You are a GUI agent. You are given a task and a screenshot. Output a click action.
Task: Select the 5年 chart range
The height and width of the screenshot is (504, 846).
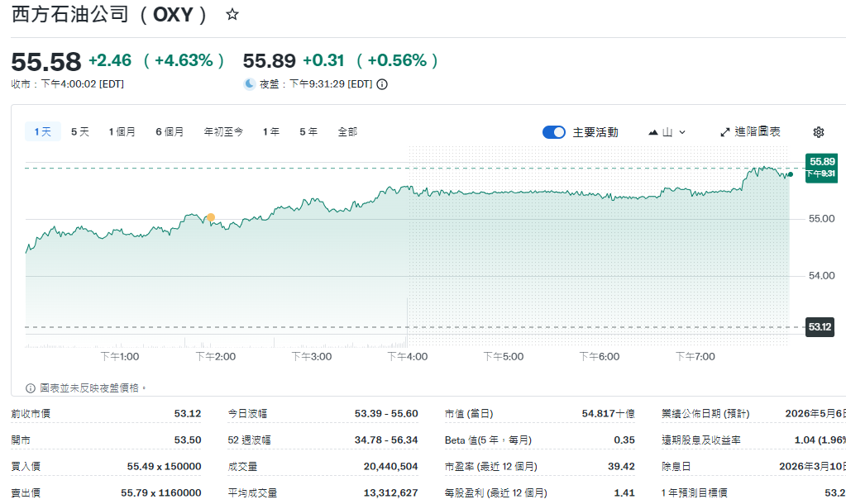[308, 132]
